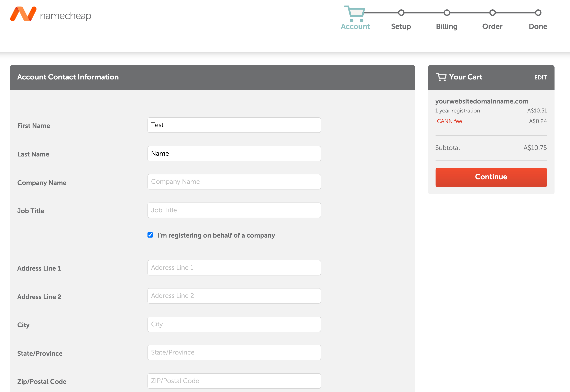
Task: Focus the First Name field containing Test
Action: pyautogui.click(x=234, y=125)
